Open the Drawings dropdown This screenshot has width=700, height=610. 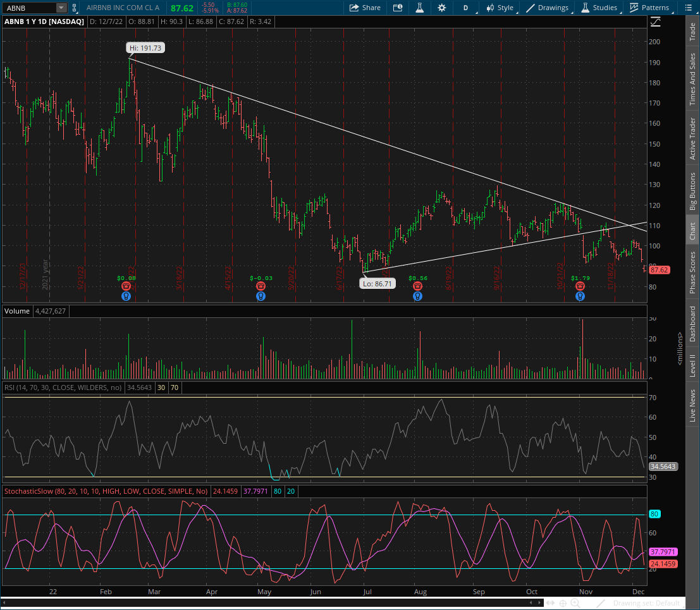click(548, 8)
